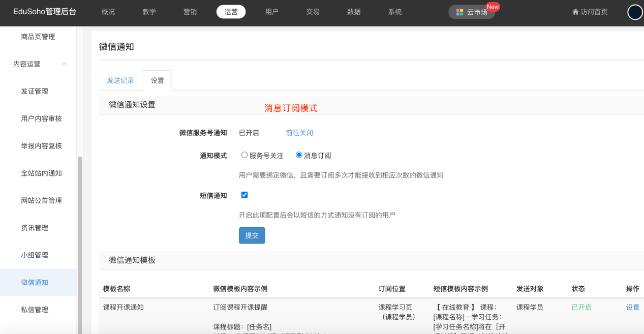Open the 数据 top menu
644x334 pixels.
coord(354,12)
